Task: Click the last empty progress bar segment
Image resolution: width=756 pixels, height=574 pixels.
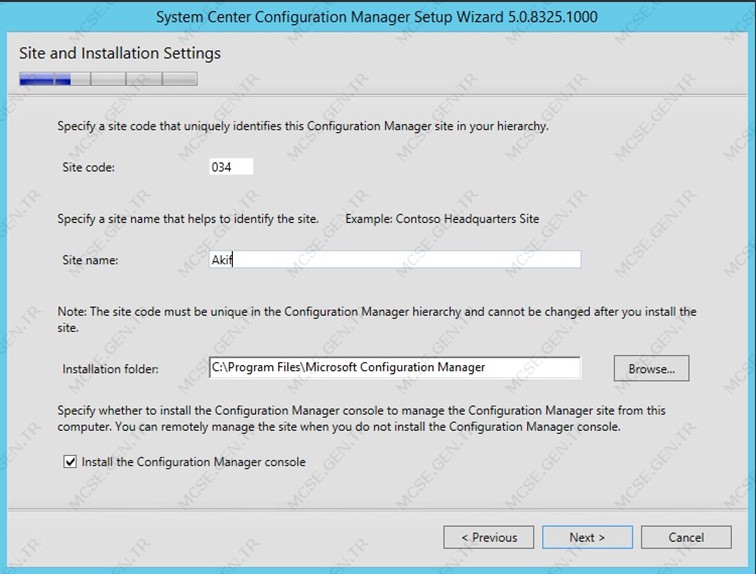Action: pyautogui.click(x=180, y=79)
